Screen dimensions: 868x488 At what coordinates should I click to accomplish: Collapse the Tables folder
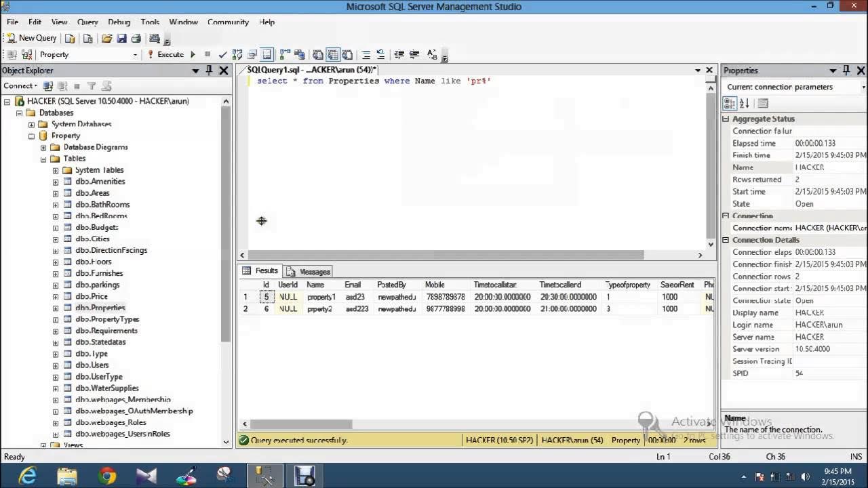click(43, 159)
